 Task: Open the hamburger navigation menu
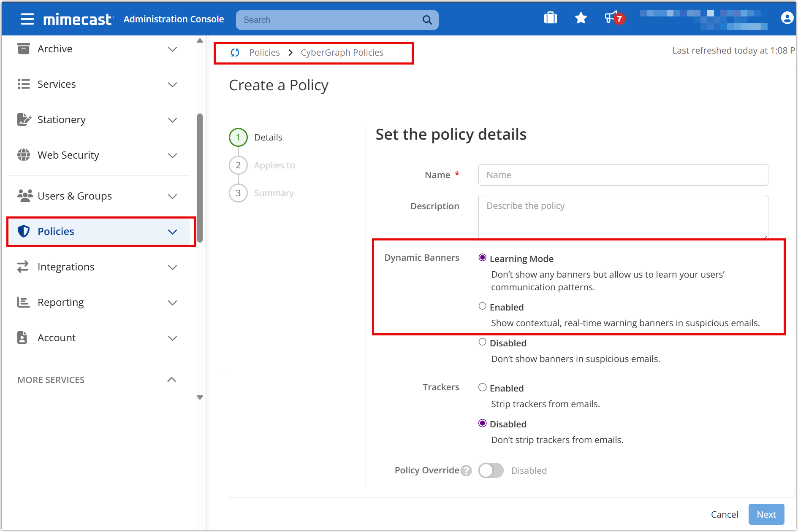click(27, 19)
